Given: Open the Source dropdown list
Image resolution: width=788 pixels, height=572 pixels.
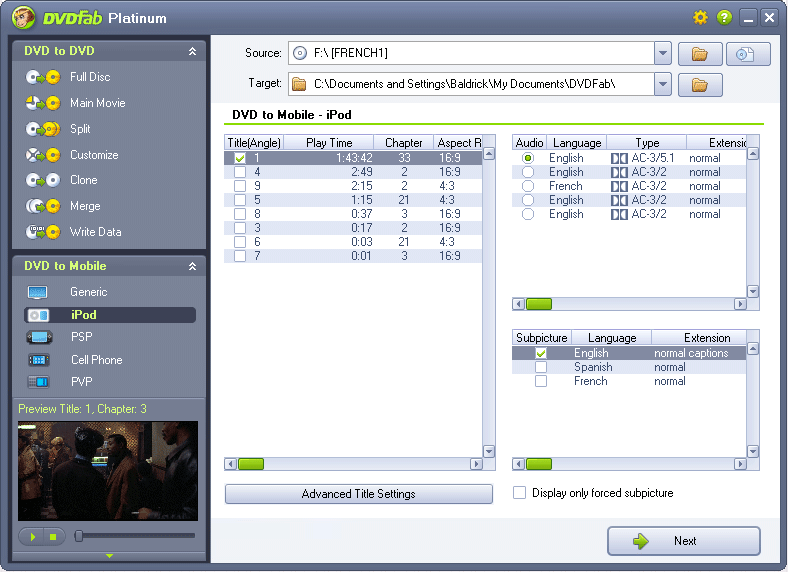Looking at the screenshot, I should point(663,53).
